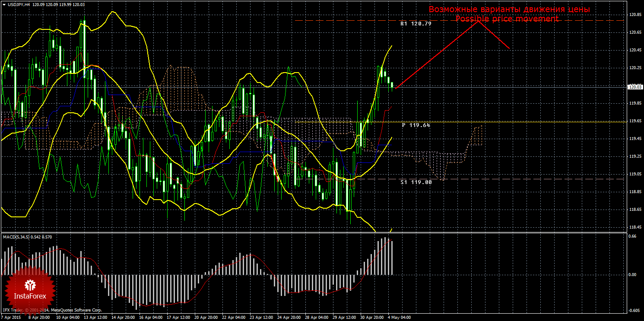
Task: Click the '20 Apr 20:00' time axis label
Action: tap(206, 318)
